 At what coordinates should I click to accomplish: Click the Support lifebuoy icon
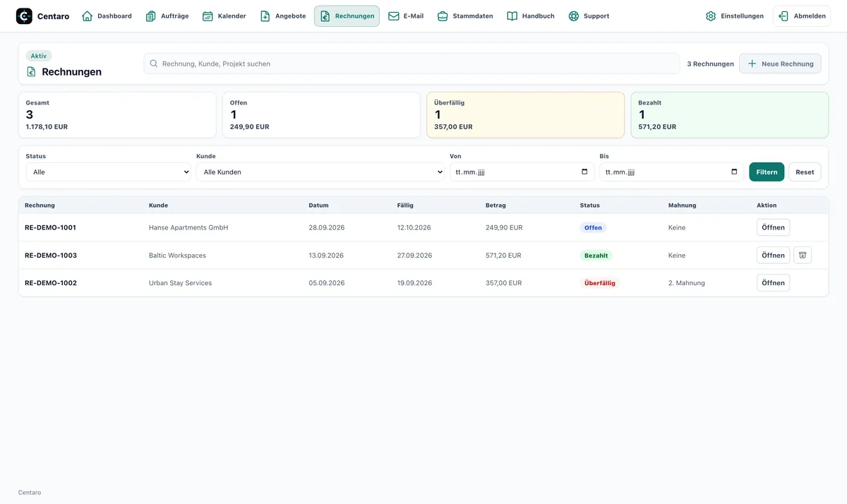(x=574, y=16)
